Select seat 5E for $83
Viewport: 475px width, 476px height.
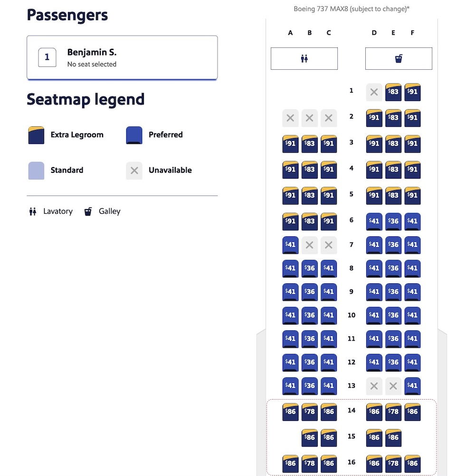point(393,196)
